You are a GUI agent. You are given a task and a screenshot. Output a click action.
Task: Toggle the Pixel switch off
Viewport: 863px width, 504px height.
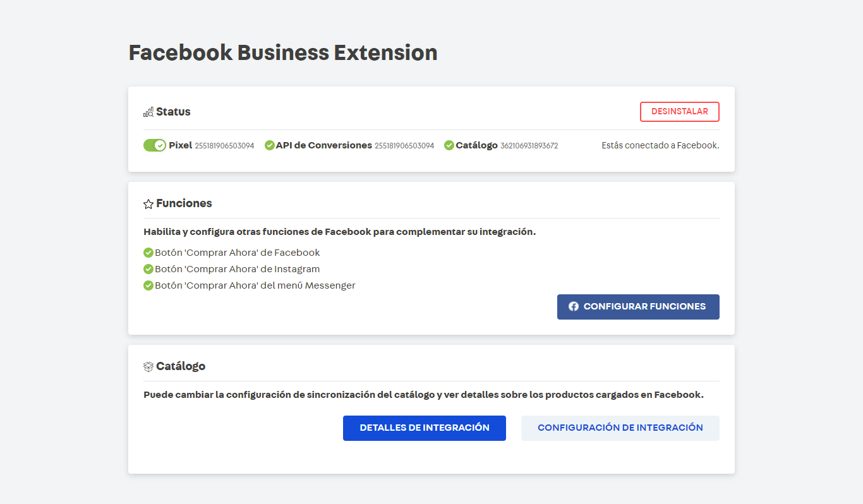(x=154, y=145)
